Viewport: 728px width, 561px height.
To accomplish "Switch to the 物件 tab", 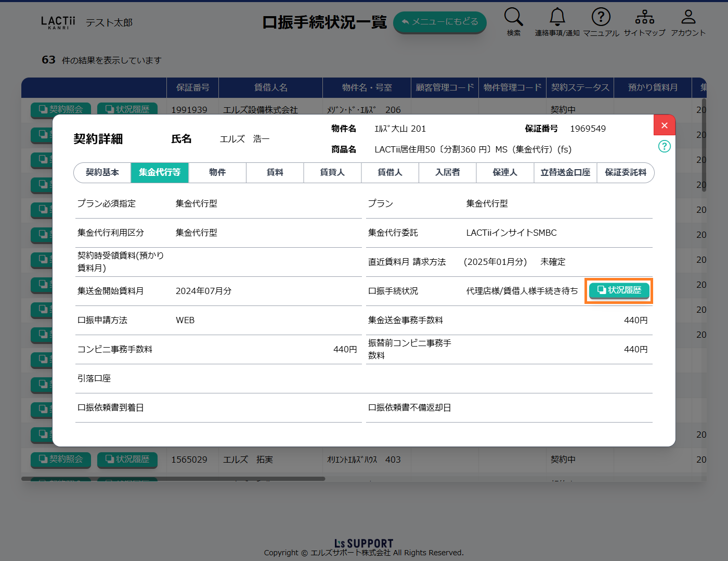I will pos(217,173).
